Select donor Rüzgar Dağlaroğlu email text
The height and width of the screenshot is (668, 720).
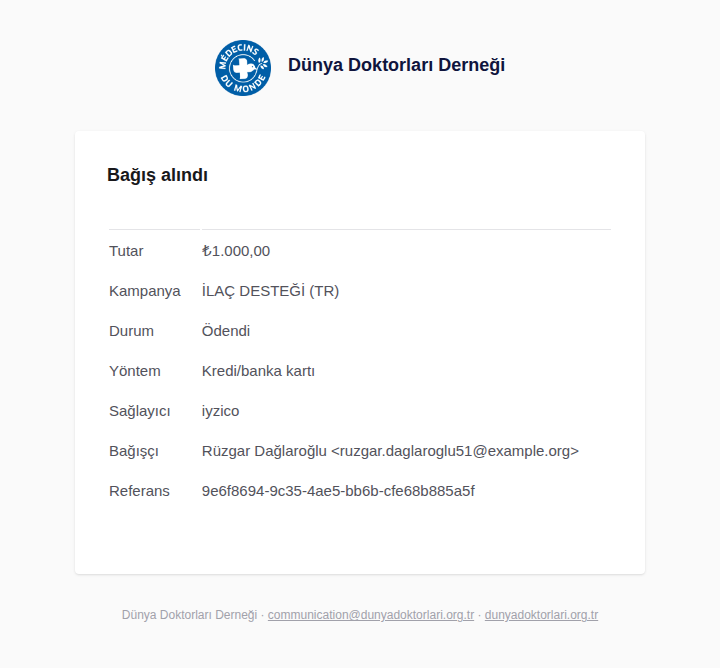[390, 451]
